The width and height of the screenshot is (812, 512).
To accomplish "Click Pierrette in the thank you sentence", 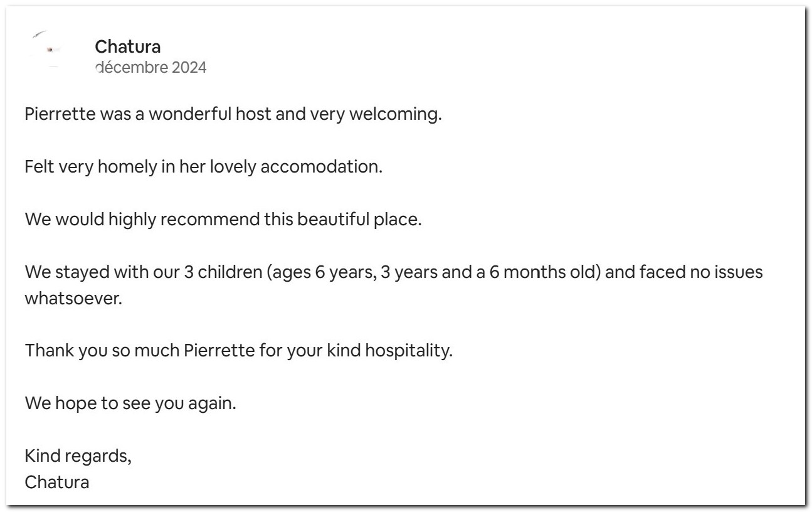I will [219, 350].
